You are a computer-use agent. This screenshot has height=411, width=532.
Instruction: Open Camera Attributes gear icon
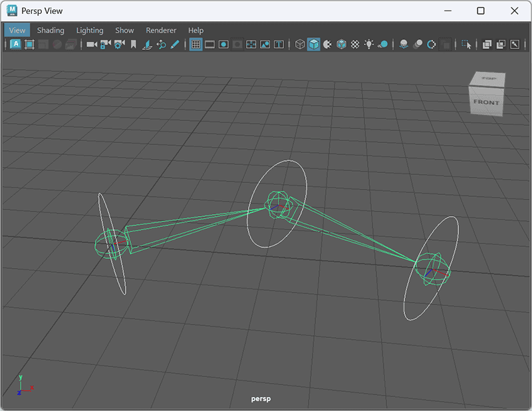[120, 45]
